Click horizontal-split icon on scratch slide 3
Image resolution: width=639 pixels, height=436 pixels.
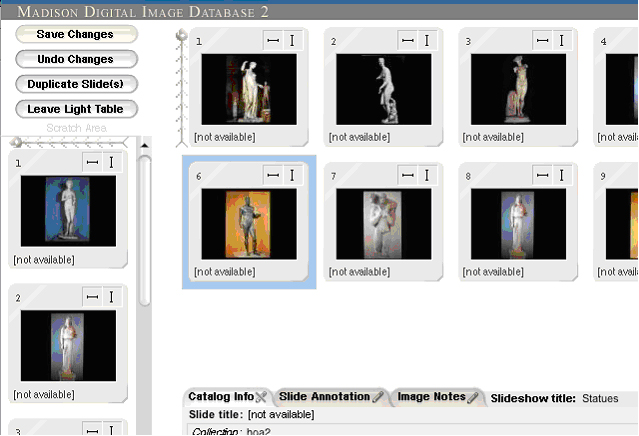pyautogui.click(x=93, y=430)
